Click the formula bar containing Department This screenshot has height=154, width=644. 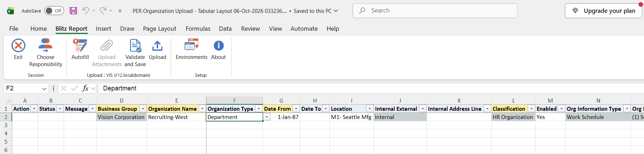coord(371,88)
